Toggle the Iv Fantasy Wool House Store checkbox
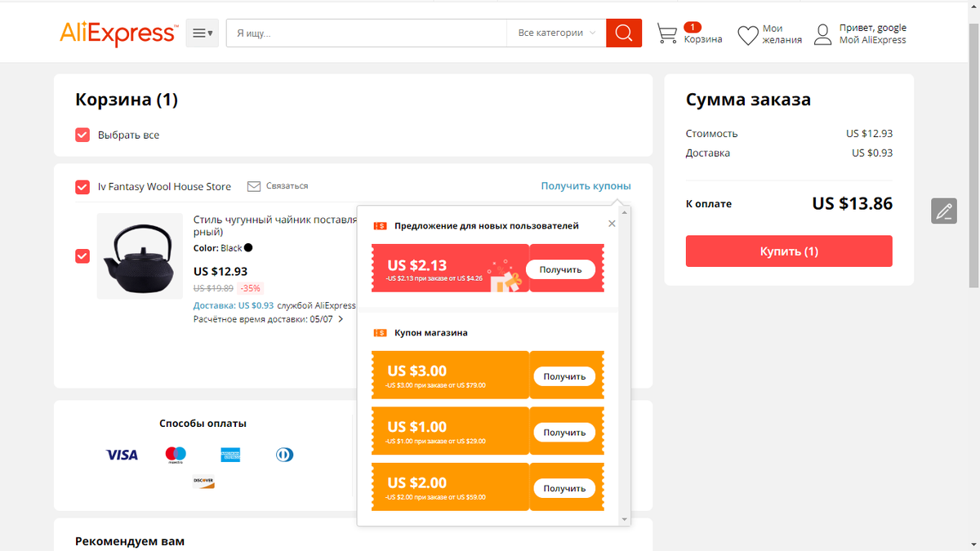This screenshot has height=551, width=980. coord(82,186)
